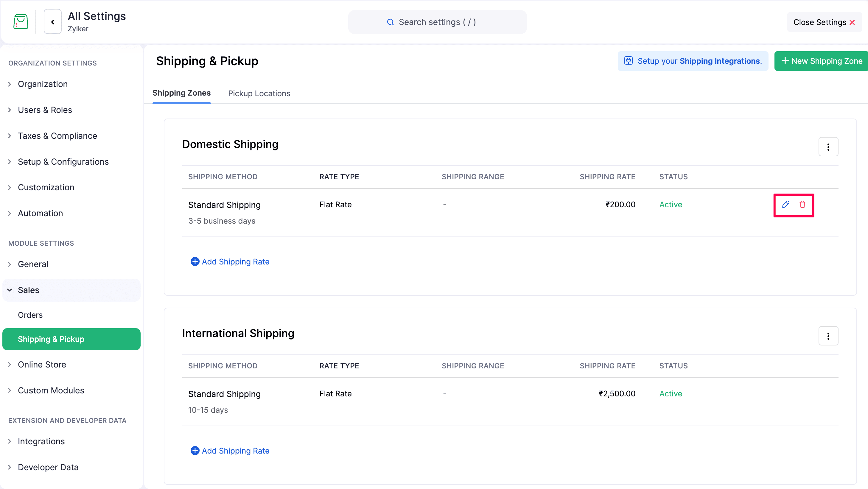868x489 pixels.
Task: Click the ₹200.00 shipping rate value
Action: point(620,204)
